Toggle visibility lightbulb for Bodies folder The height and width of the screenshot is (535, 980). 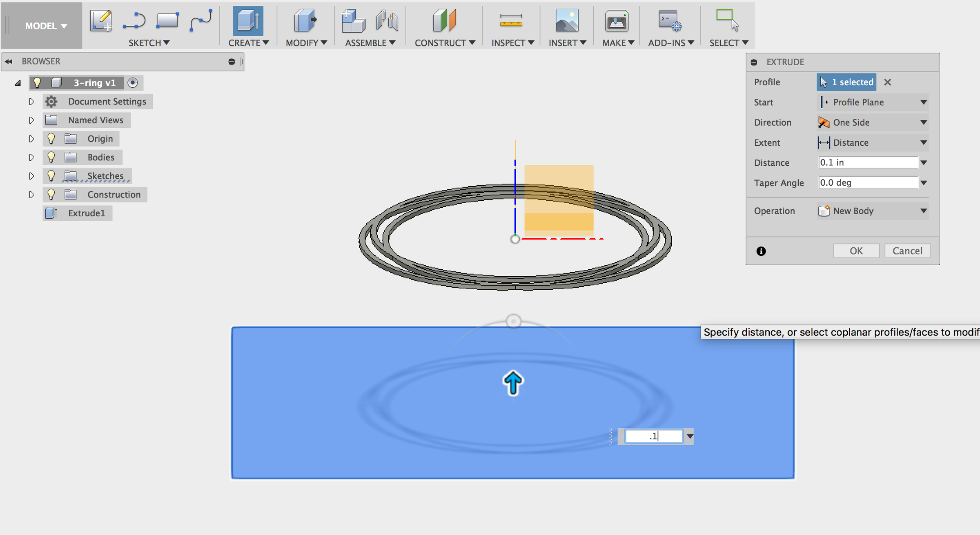click(x=51, y=157)
